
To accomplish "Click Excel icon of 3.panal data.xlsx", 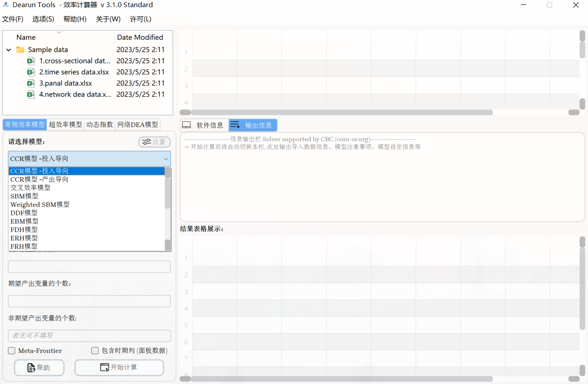I will pos(31,83).
